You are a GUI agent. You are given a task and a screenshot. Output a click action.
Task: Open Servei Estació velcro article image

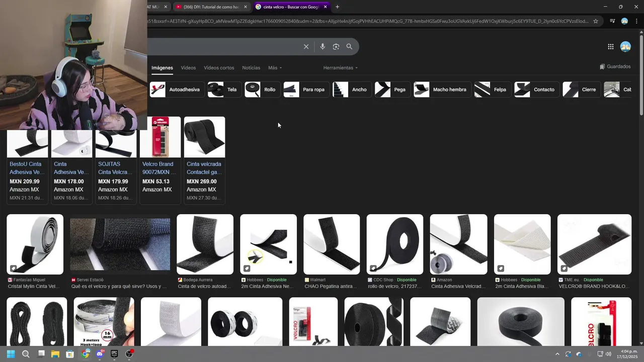(x=120, y=244)
